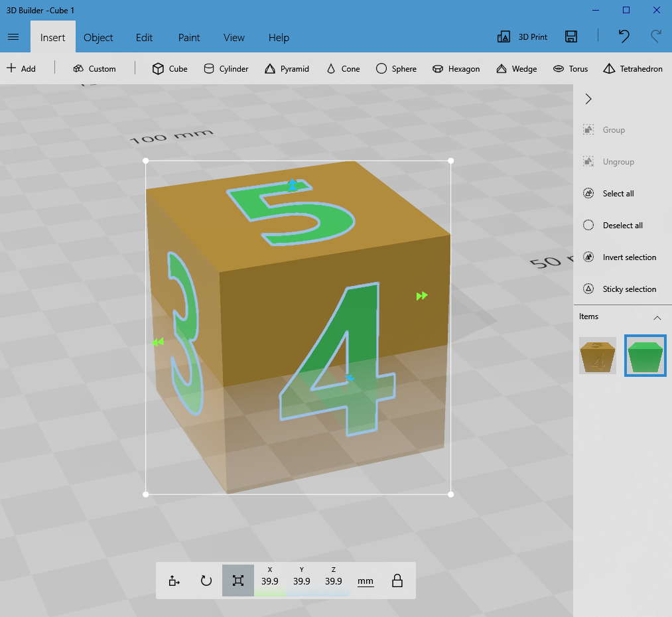Open the Edit tab
The width and height of the screenshot is (672, 617).
pos(144,37)
